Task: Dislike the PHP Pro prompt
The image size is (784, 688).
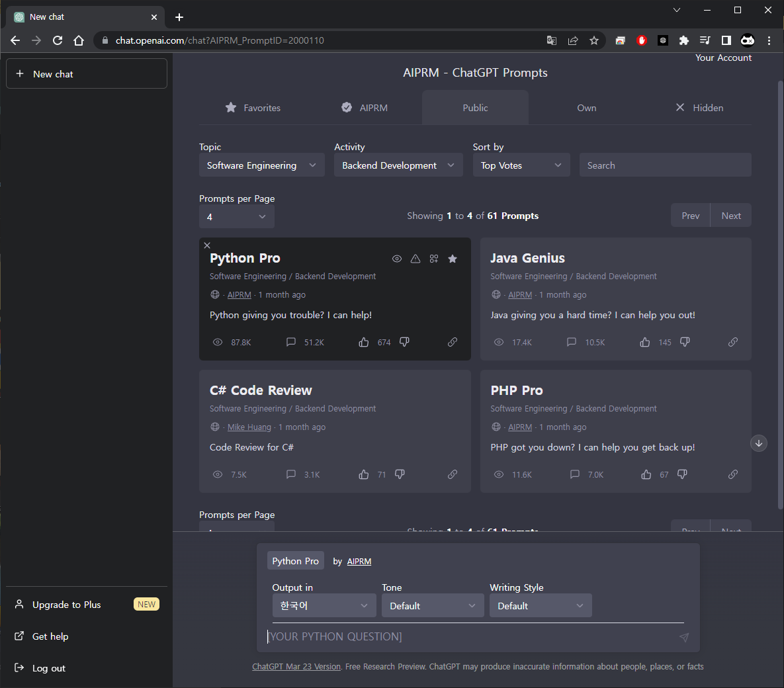Action: point(682,474)
